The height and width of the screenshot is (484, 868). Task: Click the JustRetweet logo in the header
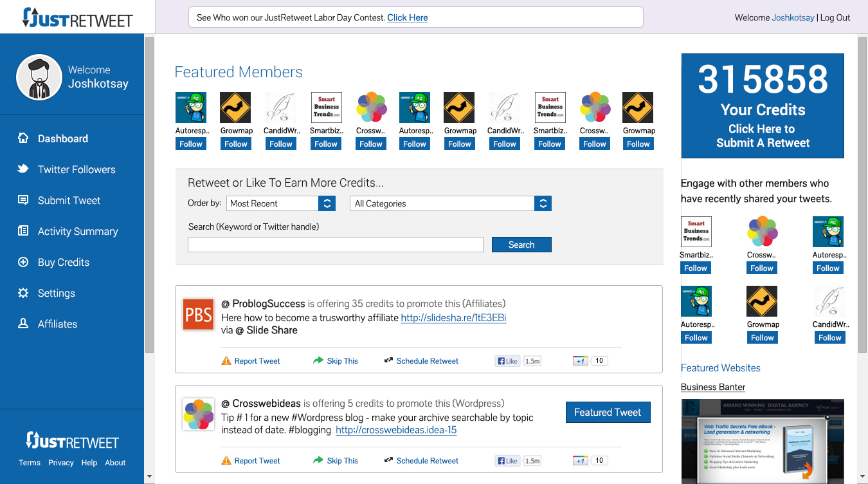pos(77,17)
